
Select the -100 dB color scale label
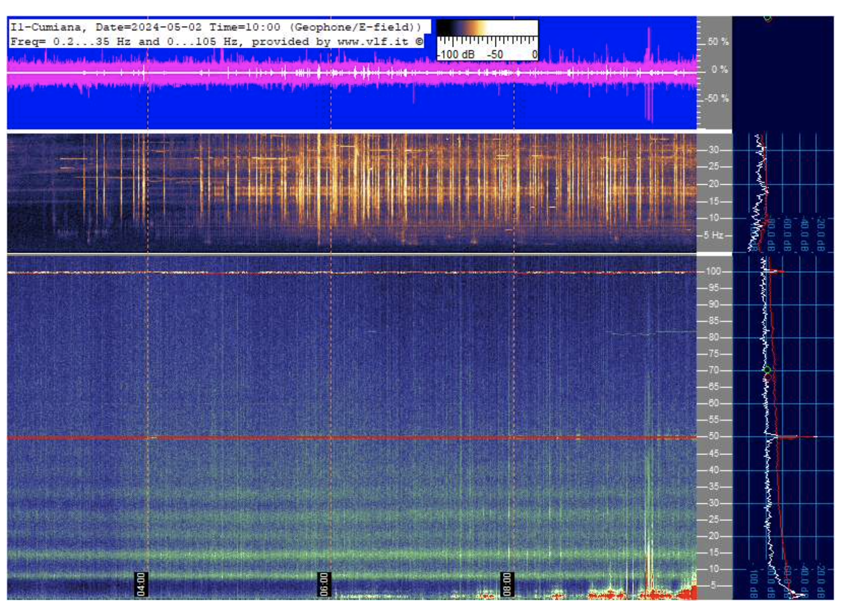pyautogui.click(x=455, y=54)
